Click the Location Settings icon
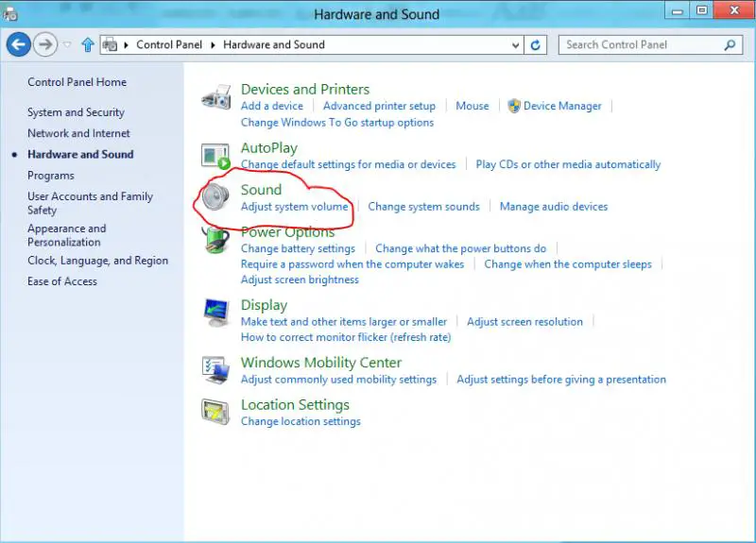This screenshot has width=756, height=543. pyautogui.click(x=215, y=413)
